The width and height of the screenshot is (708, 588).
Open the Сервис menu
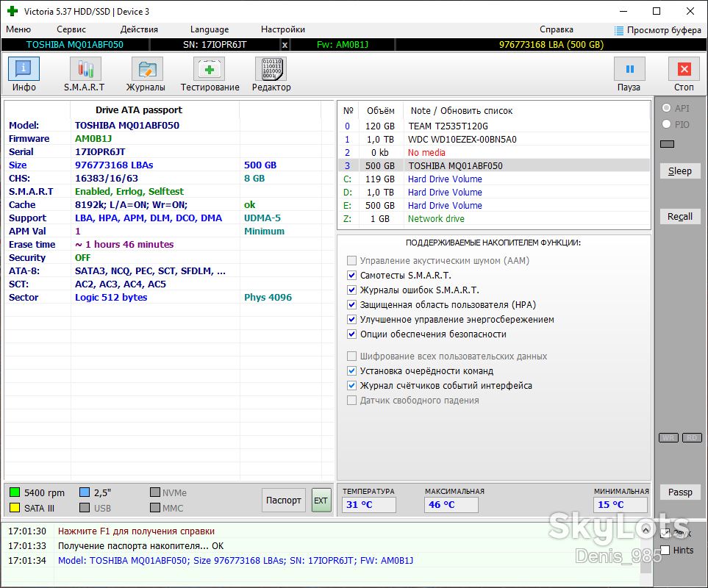(x=71, y=30)
